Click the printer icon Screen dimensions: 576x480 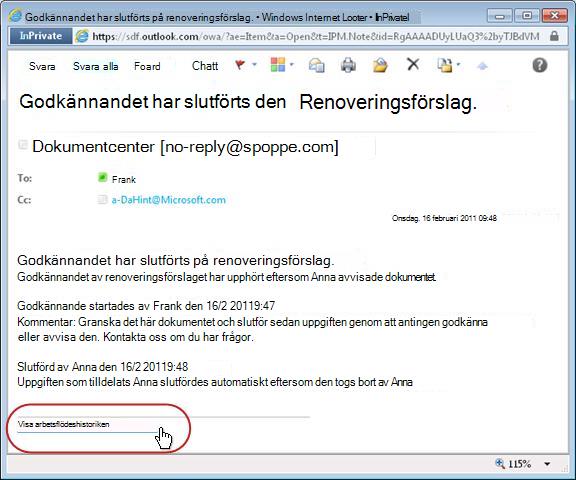pos(348,65)
